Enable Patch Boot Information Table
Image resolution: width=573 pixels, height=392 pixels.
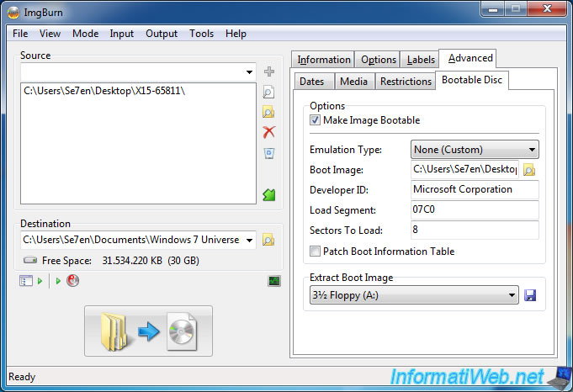tap(315, 252)
